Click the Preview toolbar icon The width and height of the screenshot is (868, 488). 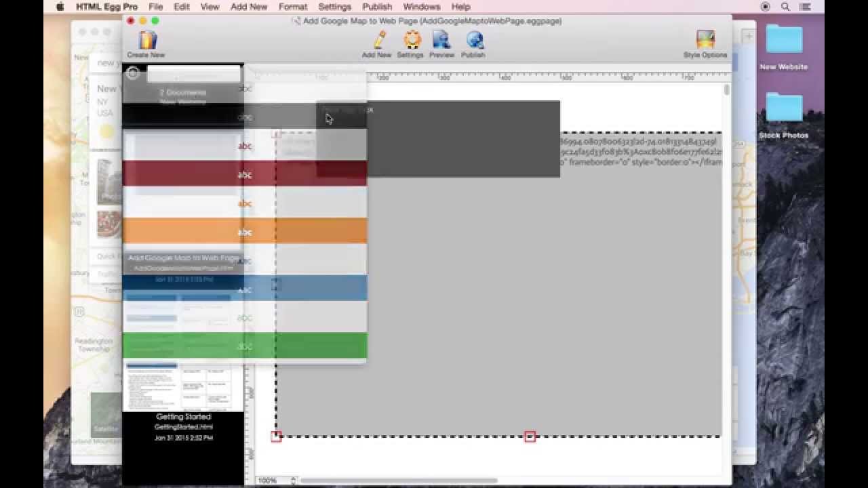pos(441,44)
